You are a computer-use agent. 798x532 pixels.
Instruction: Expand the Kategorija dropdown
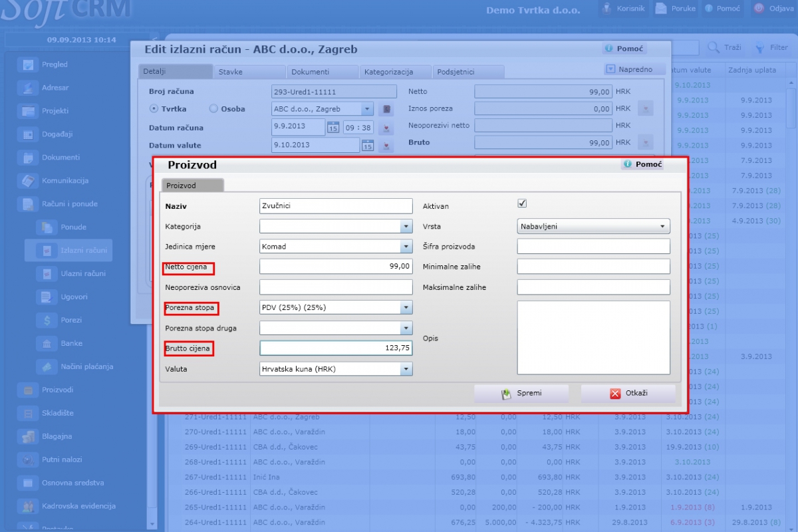point(406,227)
